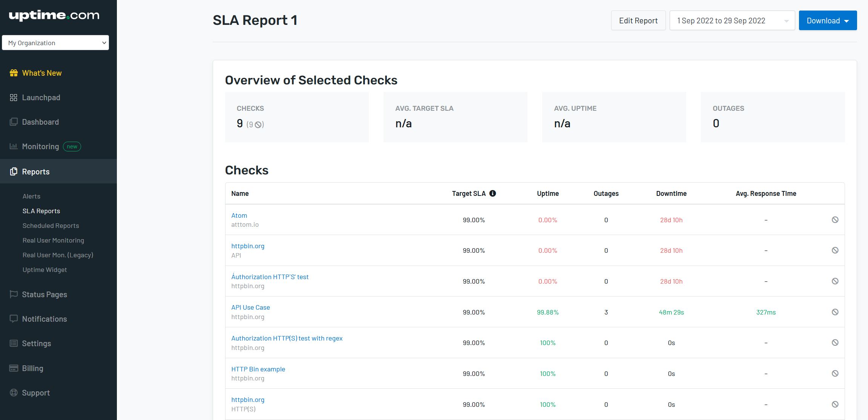Click the Notifications chat icon
Screen dimensions: 868x420
tap(14, 319)
